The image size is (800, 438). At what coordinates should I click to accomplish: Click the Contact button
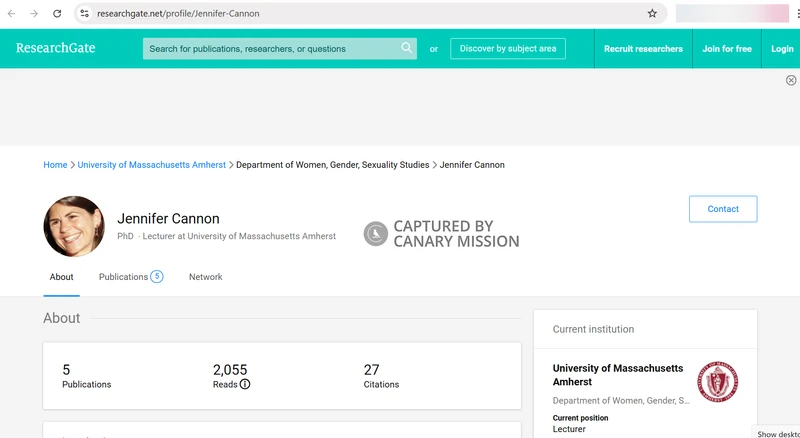pyautogui.click(x=723, y=209)
